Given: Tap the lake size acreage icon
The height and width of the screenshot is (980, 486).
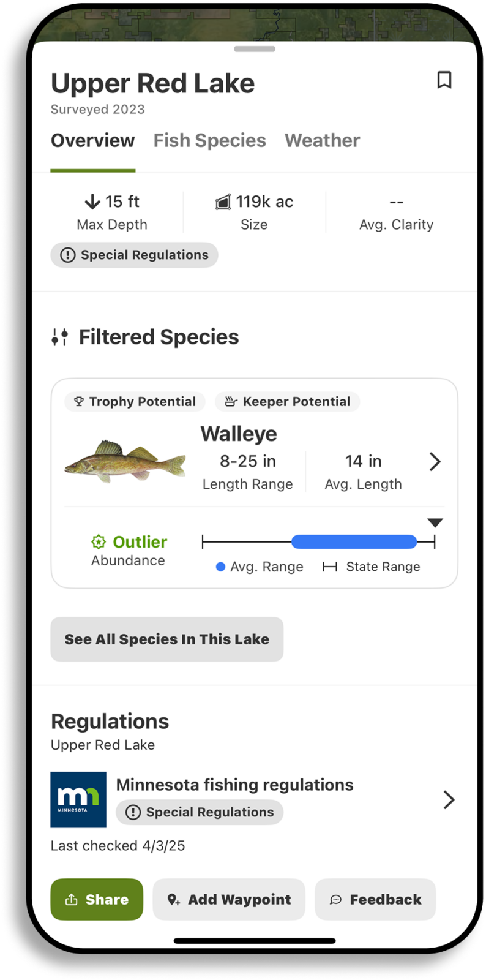Looking at the screenshot, I should click(223, 202).
